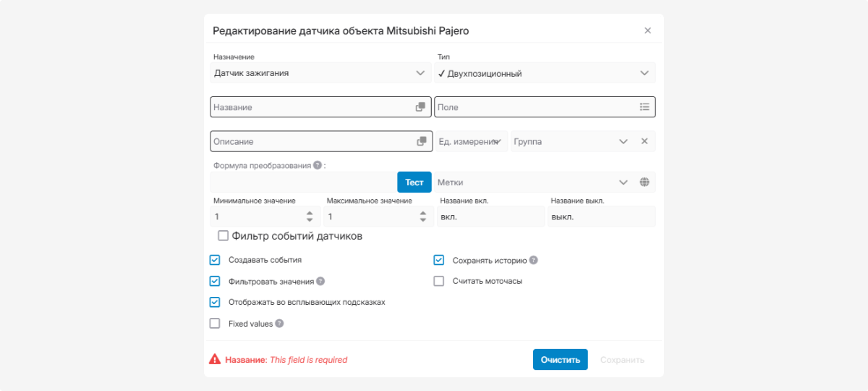Click the copy icon in Описание field
The image size is (868, 391).
tap(421, 142)
